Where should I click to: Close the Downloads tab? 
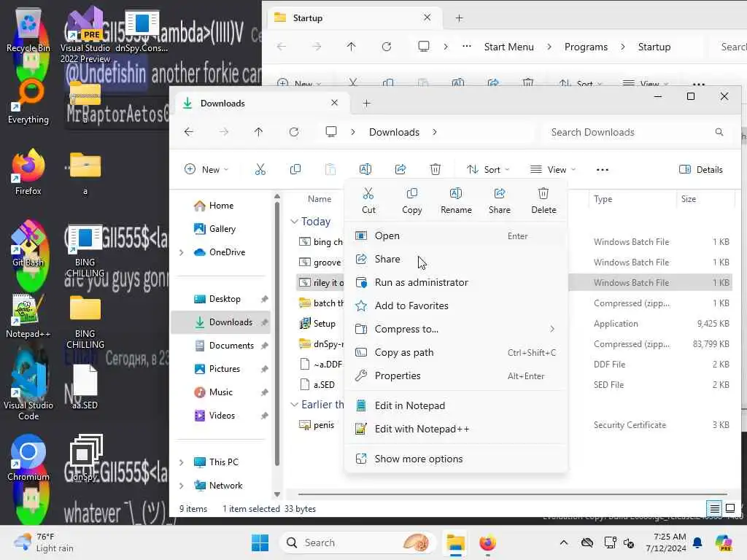[x=334, y=103]
